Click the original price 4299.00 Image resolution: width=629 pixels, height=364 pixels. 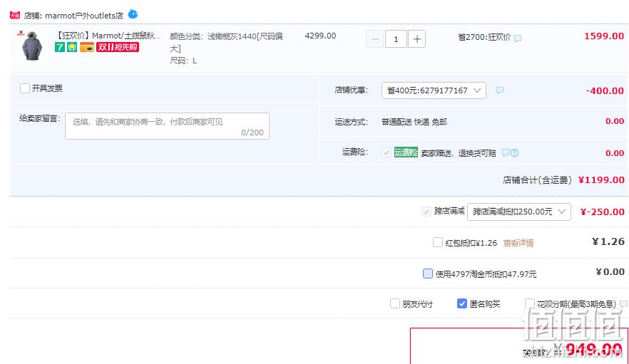[x=320, y=36]
